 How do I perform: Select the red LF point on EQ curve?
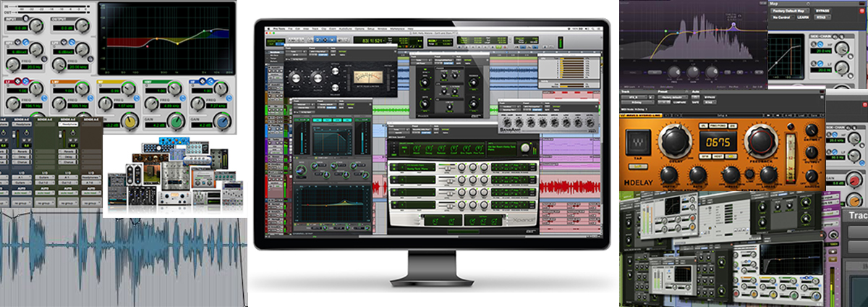pos(147,46)
